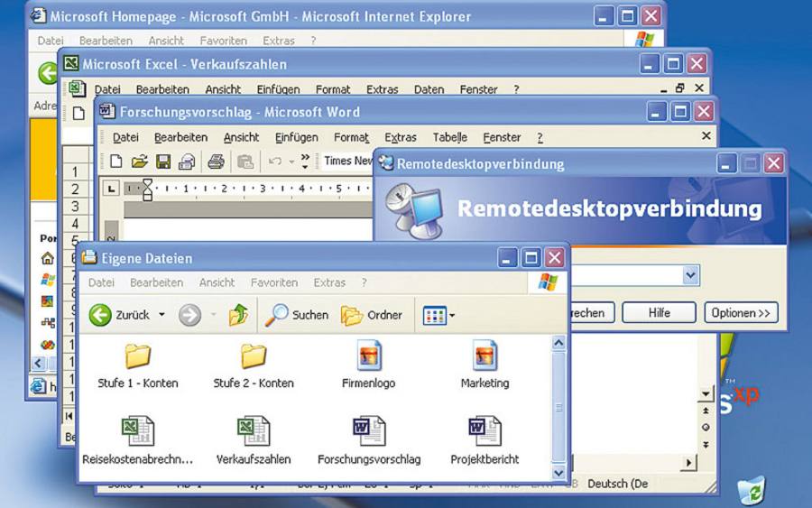Viewport: 812px width, 508px height.
Task: Click the Optionen >> button
Action: (x=741, y=313)
